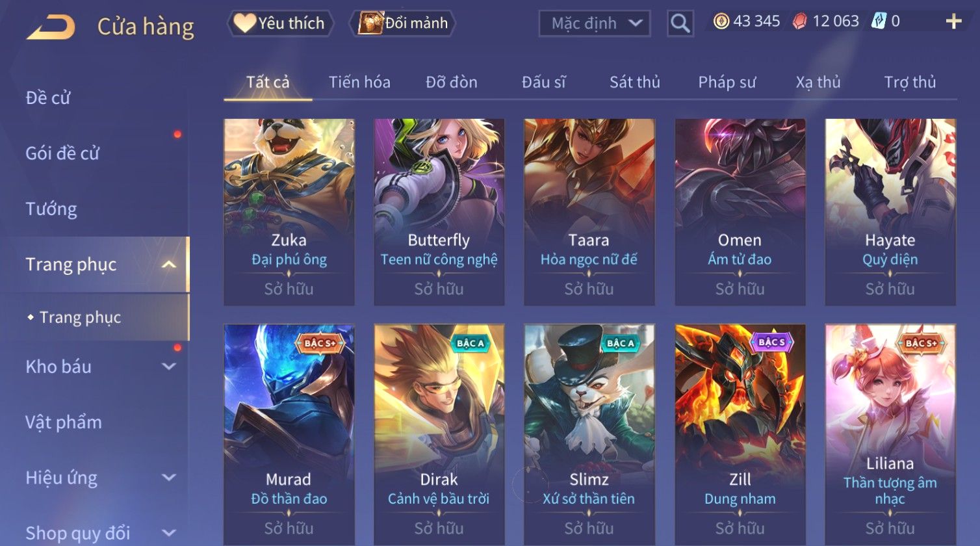The height and width of the screenshot is (546, 980).
Task: Open Gói đề cử in sidebar
Action: pyautogui.click(x=62, y=153)
